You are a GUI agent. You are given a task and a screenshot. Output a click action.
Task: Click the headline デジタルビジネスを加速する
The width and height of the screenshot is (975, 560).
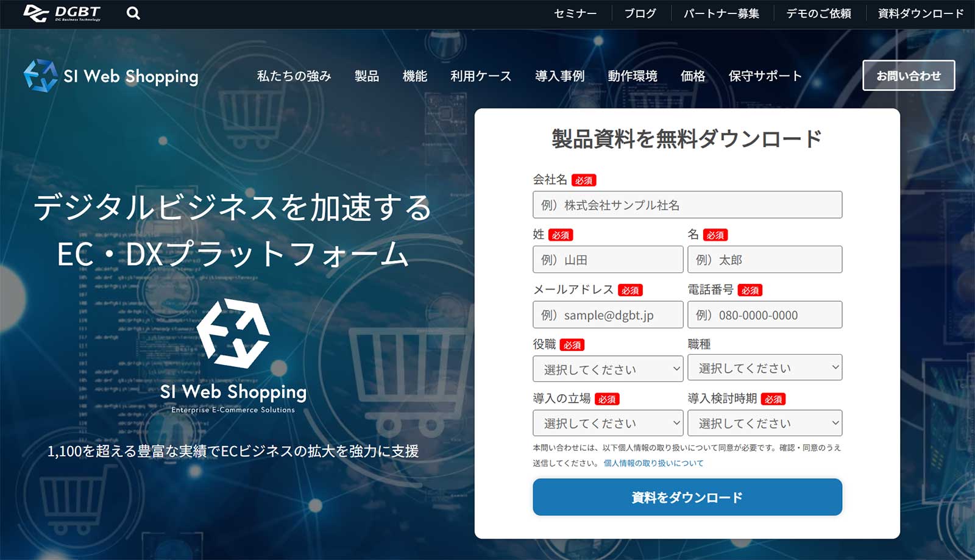pos(232,207)
